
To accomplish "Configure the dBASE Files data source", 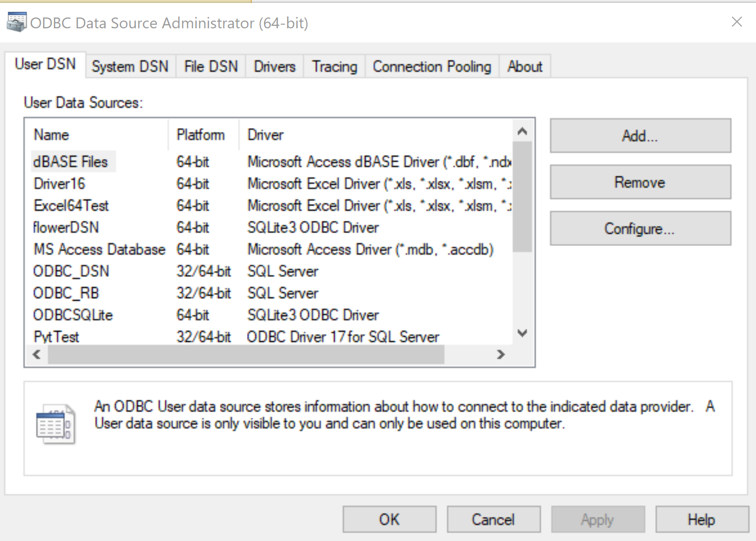I will click(640, 228).
